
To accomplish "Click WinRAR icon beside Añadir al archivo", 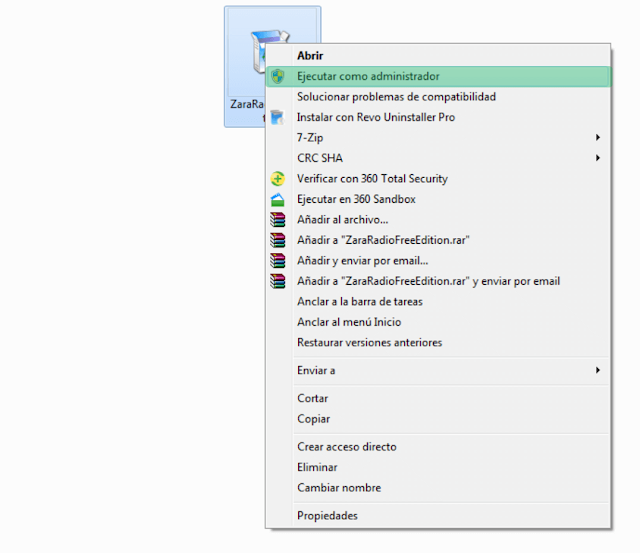I will click(x=278, y=220).
